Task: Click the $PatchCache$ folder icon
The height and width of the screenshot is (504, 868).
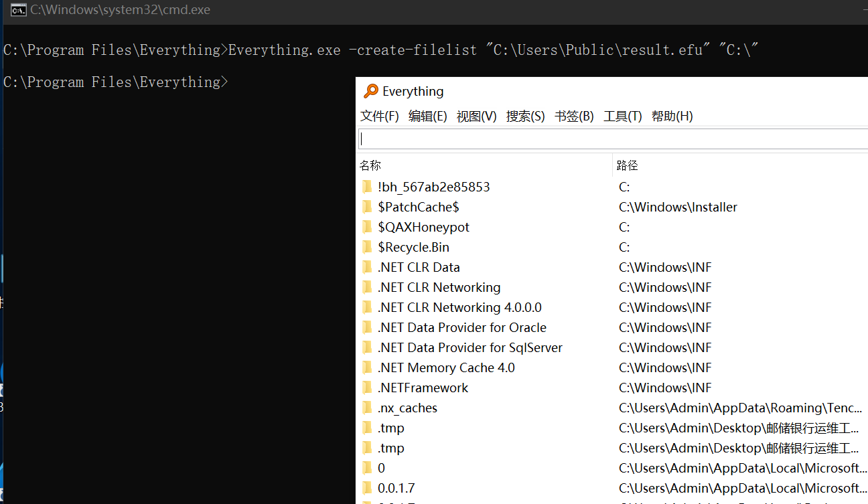Action: [x=367, y=207]
